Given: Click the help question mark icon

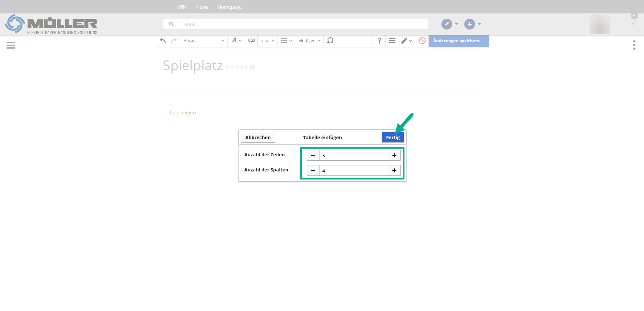Looking at the screenshot, I should tap(379, 41).
